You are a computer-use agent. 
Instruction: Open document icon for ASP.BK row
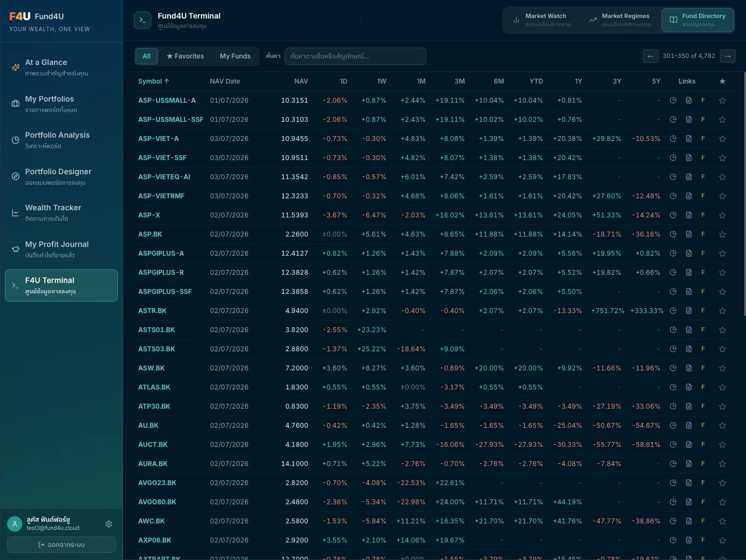(x=689, y=234)
